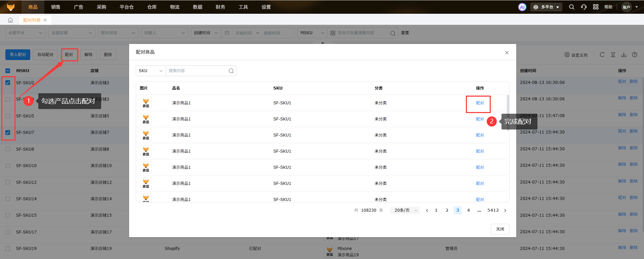This screenshot has height=259, width=644.
Task: Open the AI assistant icon
Action: [522, 7]
